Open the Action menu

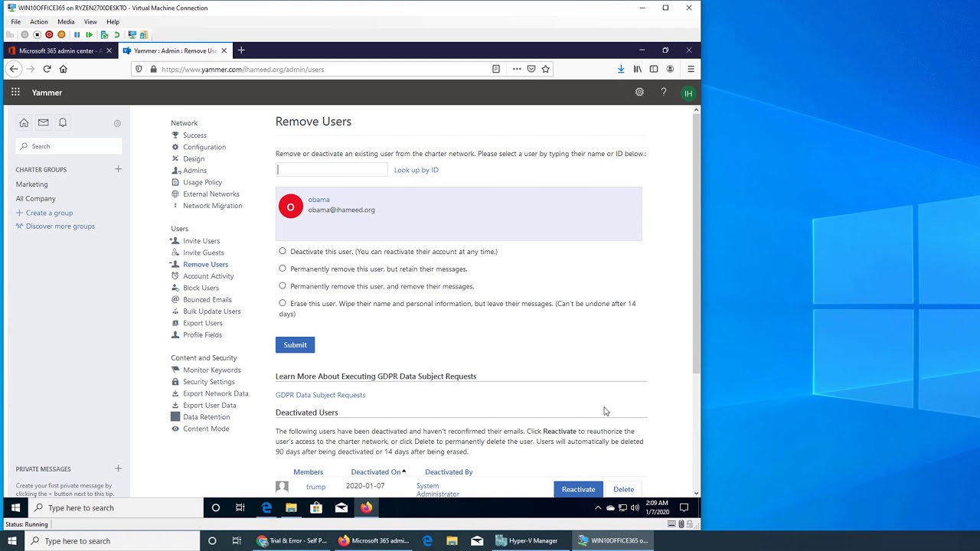(x=38, y=21)
